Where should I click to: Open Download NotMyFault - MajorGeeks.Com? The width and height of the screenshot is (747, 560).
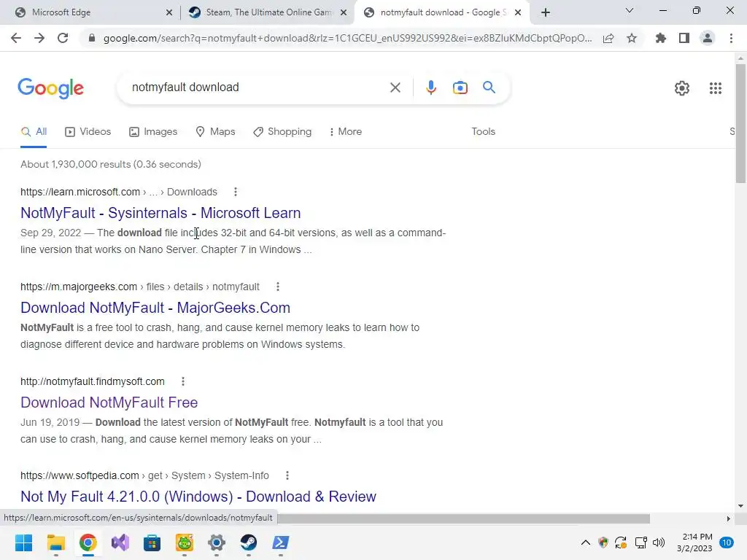(x=155, y=308)
